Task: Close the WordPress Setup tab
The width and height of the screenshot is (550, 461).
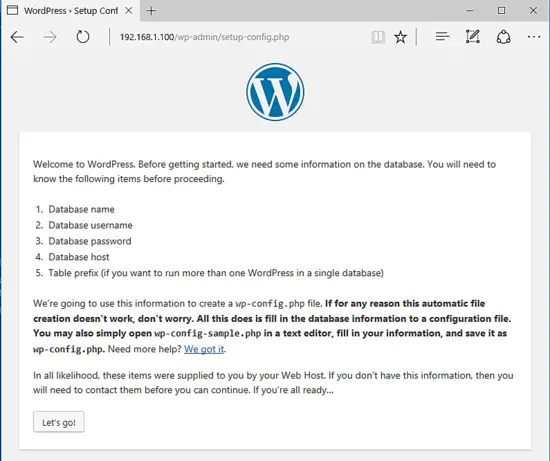Action: point(129,11)
